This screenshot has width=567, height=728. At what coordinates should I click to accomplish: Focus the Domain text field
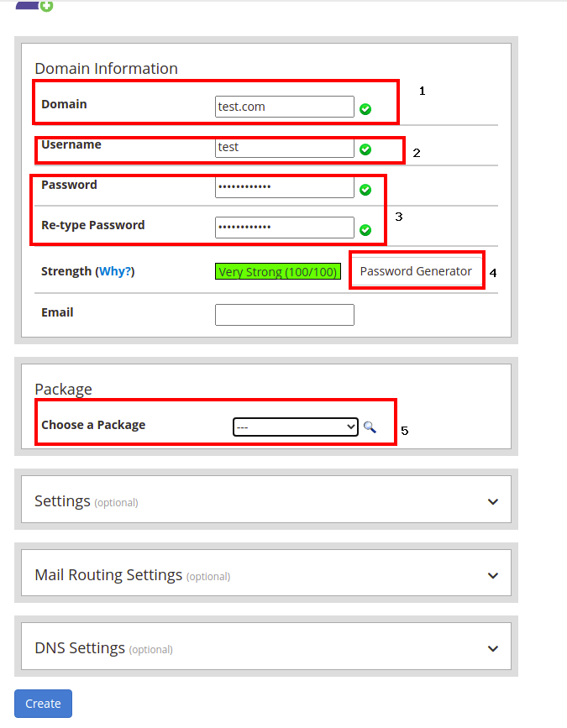284,107
